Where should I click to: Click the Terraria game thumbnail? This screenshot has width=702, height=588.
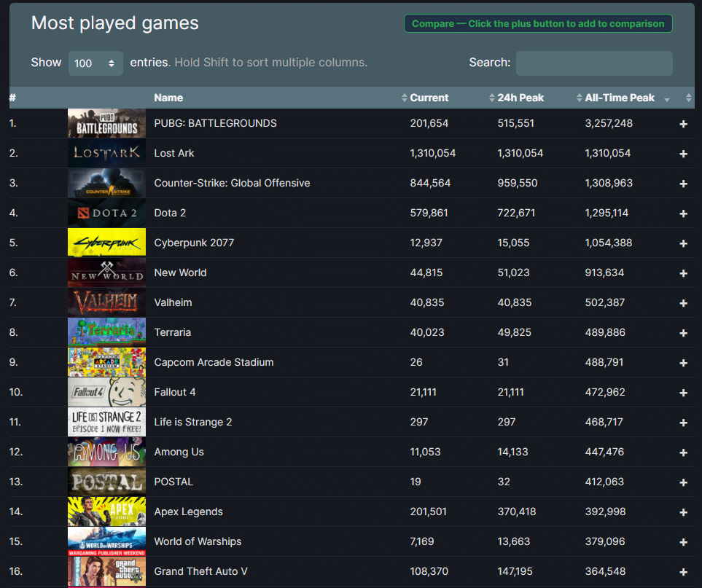[x=106, y=332]
